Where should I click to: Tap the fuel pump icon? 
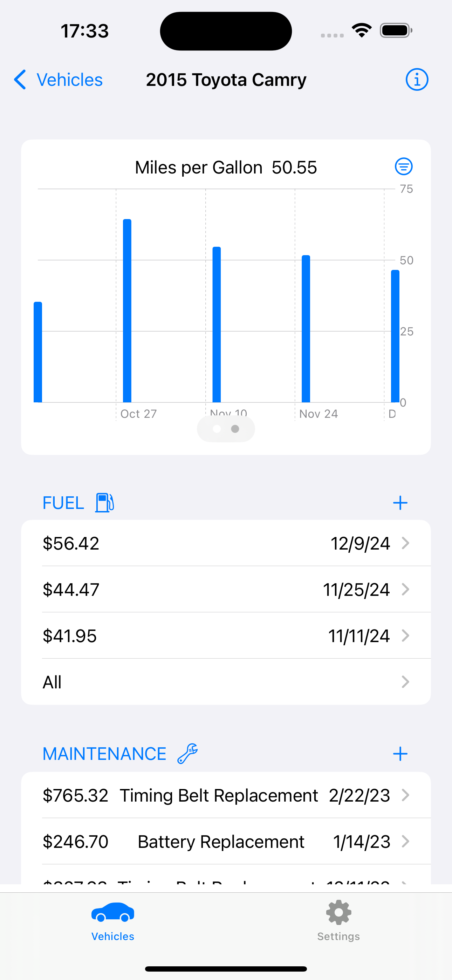(105, 503)
